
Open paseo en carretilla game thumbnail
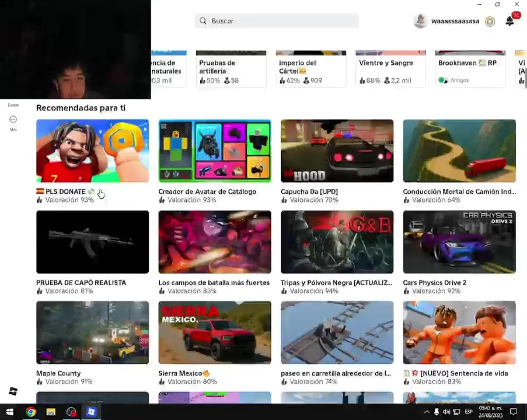tap(337, 332)
